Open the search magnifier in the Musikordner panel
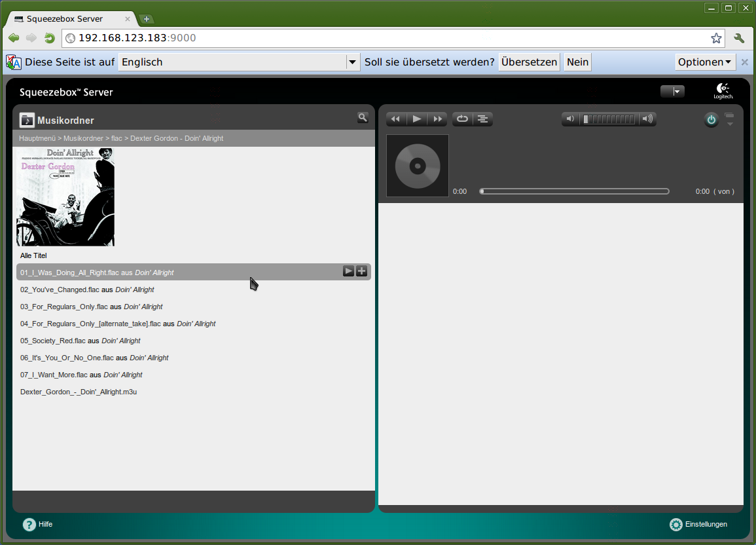 [363, 118]
